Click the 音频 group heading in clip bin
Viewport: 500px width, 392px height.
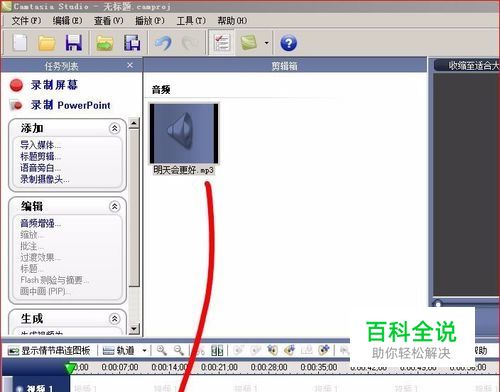pos(161,90)
